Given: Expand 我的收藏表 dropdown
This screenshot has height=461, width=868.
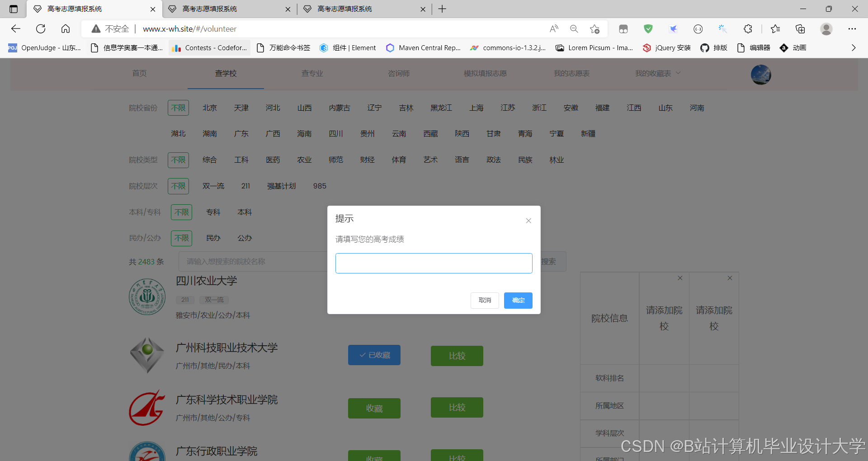Looking at the screenshot, I should click(658, 73).
